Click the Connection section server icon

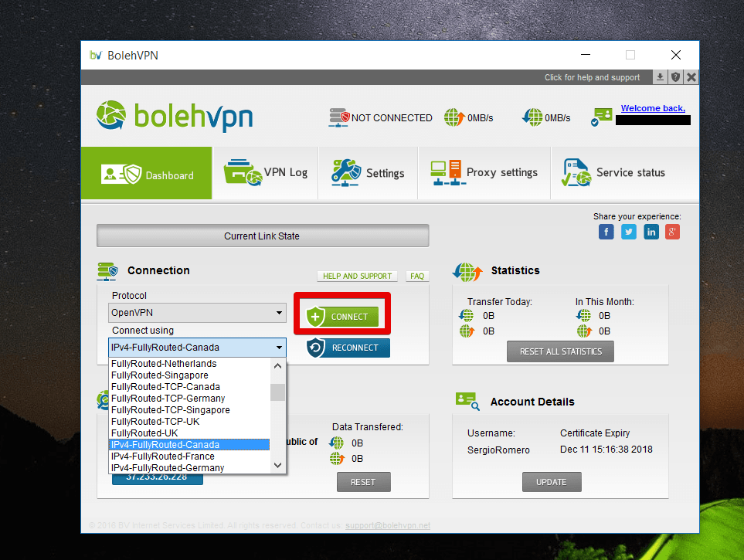107,271
